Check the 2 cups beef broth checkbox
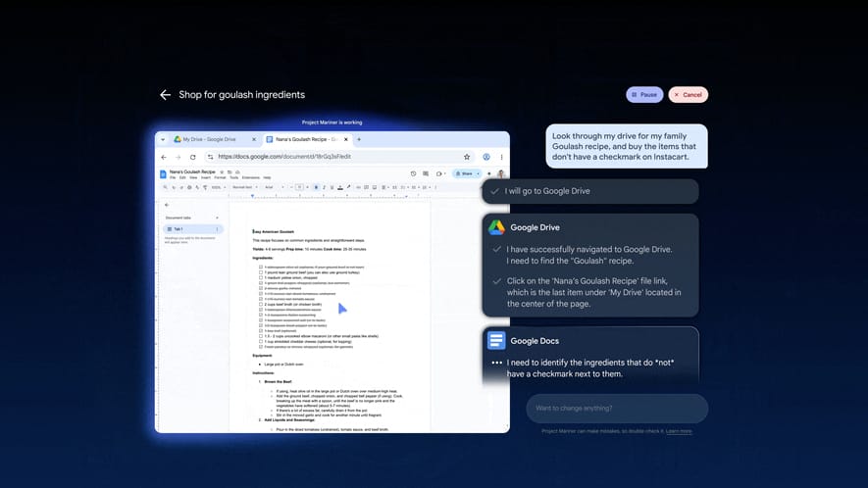The width and height of the screenshot is (868, 488). coord(261,305)
